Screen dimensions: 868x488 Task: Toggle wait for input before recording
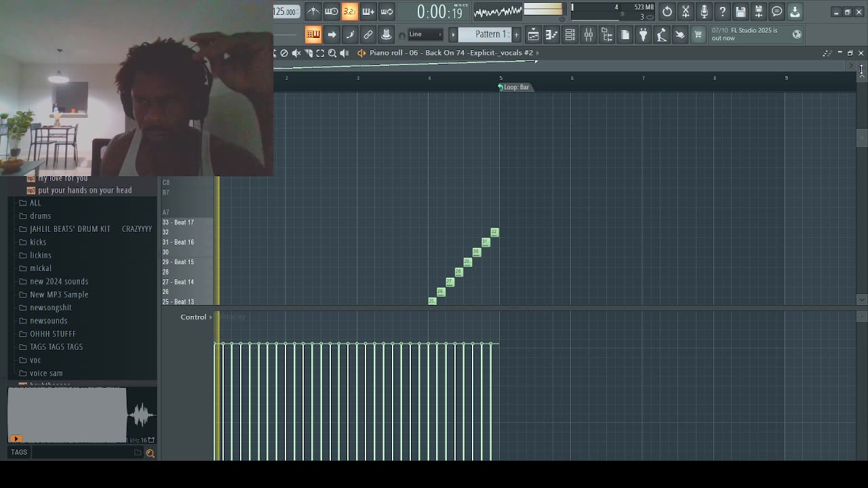click(x=331, y=12)
